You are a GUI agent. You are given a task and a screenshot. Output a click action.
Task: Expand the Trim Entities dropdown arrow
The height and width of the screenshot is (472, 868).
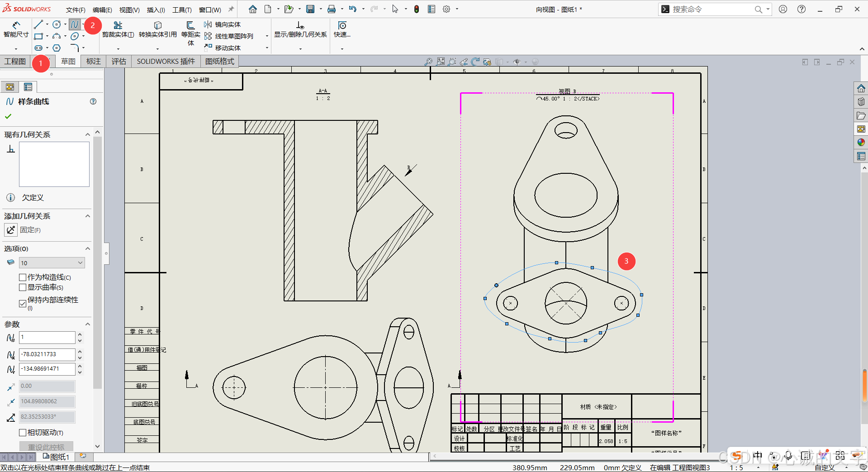point(118,49)
